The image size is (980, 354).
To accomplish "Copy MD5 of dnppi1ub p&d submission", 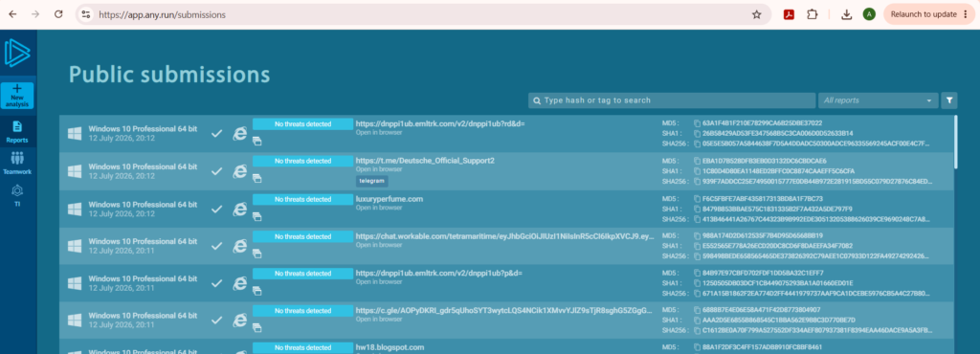I will tap(698, 274).
